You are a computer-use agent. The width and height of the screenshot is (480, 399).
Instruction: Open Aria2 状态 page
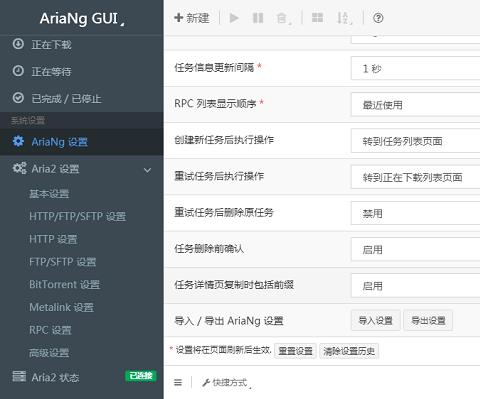(x=55, y=377)
